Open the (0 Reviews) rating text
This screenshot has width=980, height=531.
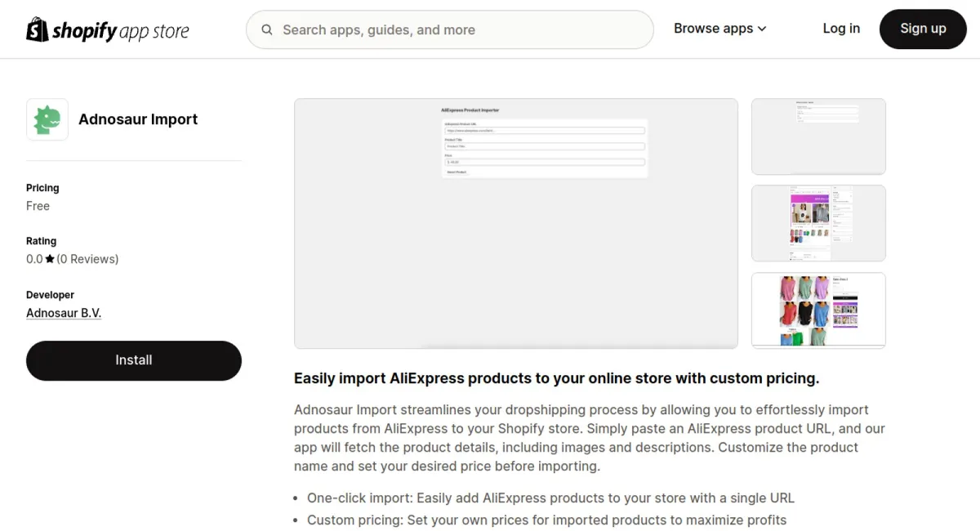click(87, 259)
